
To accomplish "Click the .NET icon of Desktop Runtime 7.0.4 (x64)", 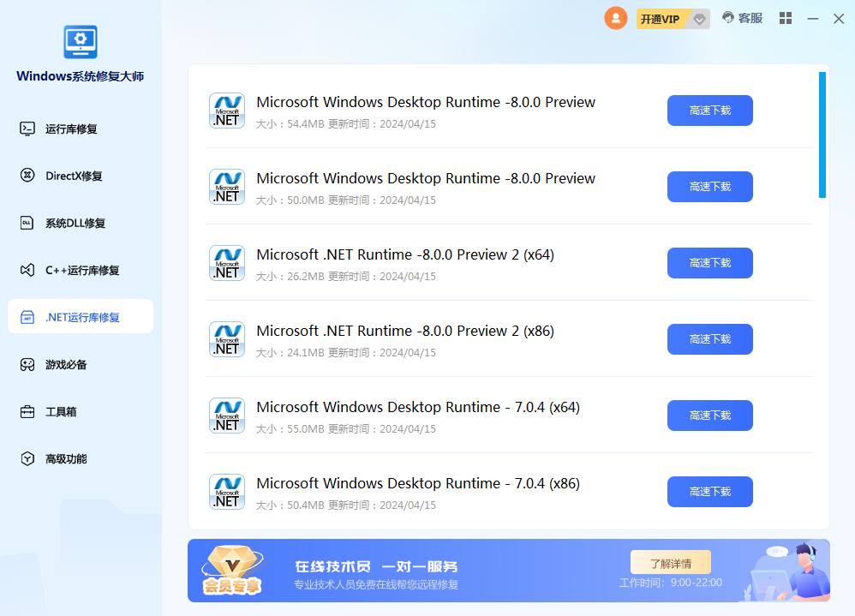I will click(x=227, y=416).
